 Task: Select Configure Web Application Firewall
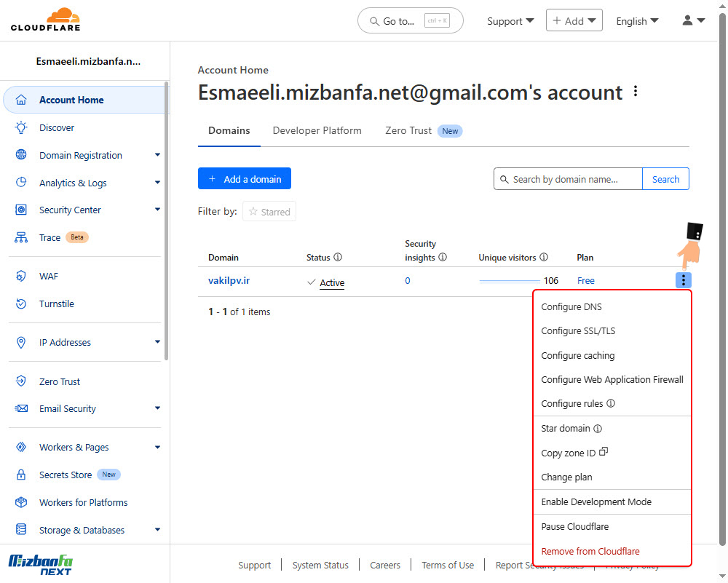point(612,380)
